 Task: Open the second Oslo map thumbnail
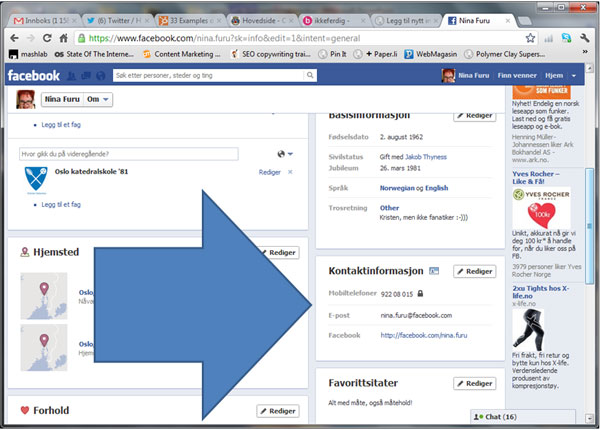(x=44, y=348)
